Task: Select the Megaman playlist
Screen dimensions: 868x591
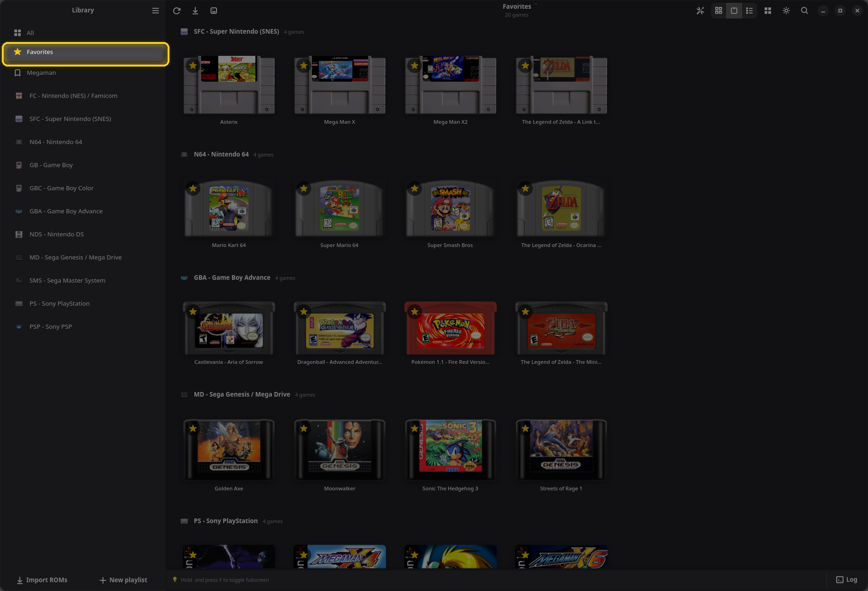Action: [83, 72]
